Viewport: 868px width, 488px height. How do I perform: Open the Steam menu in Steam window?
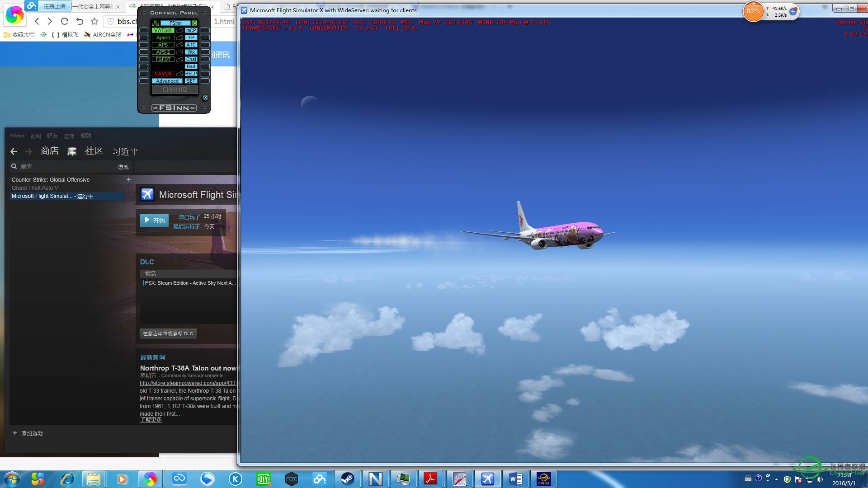click(x=17, y=136)
